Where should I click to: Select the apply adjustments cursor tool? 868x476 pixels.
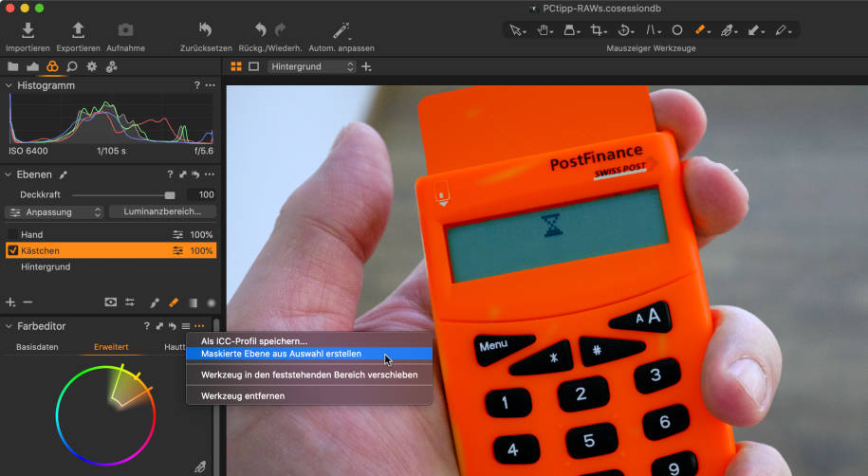coord(728,30)
